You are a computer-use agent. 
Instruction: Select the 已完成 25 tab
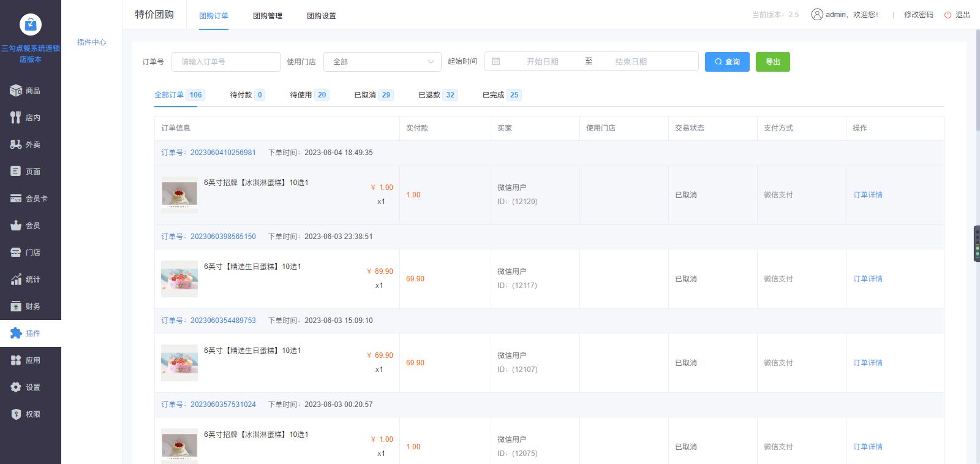[x=502, y=95]
